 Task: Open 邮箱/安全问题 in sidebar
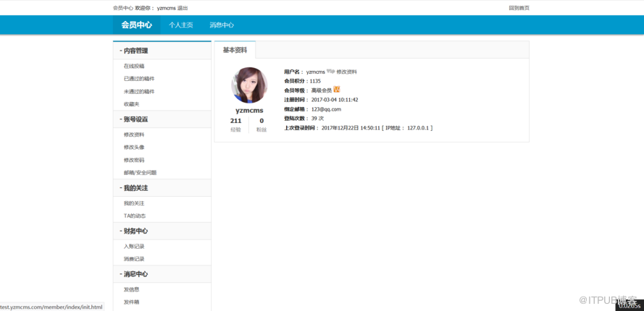[x=140, y=173]
